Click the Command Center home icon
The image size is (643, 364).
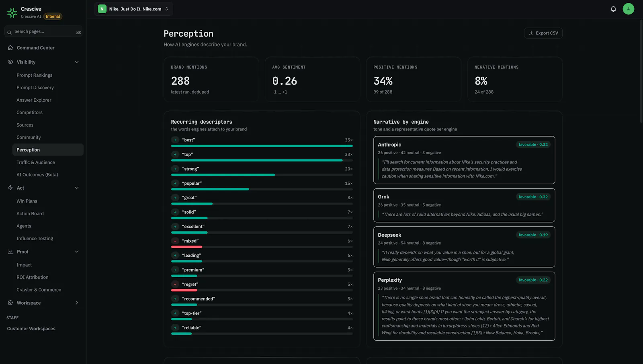click(10, 48)
